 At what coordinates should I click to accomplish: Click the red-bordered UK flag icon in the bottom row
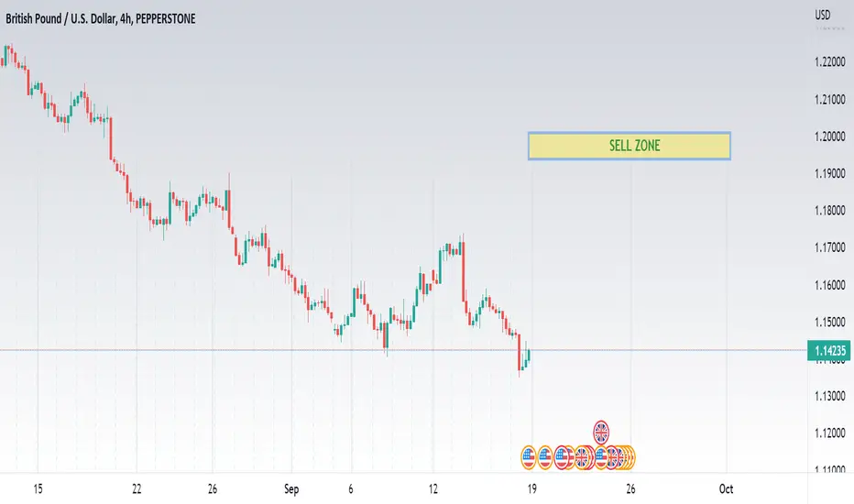tap(614, 457)
